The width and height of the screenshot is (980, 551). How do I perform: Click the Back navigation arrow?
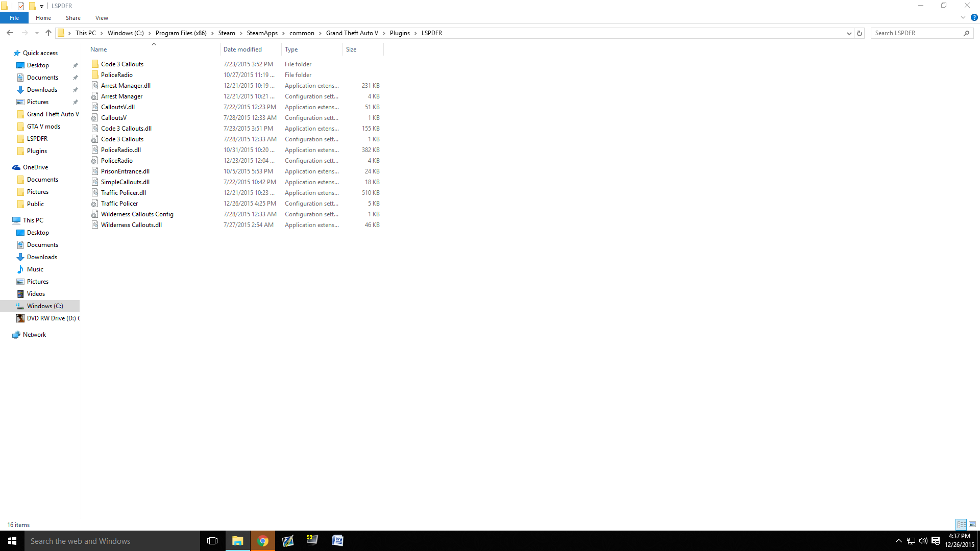pyautogui.click(x=10, y=33)
